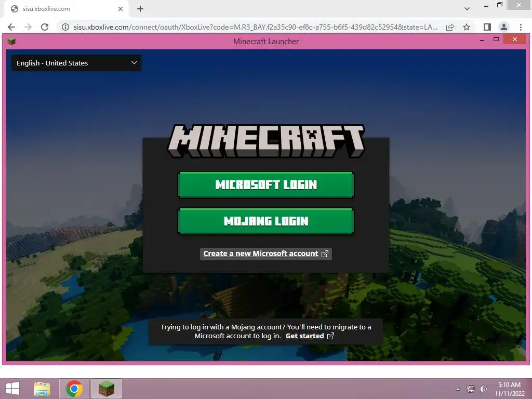Viewport: 532px width, 399px height.
Task: Click the browser forward arrow
Action: pos(28,27)
